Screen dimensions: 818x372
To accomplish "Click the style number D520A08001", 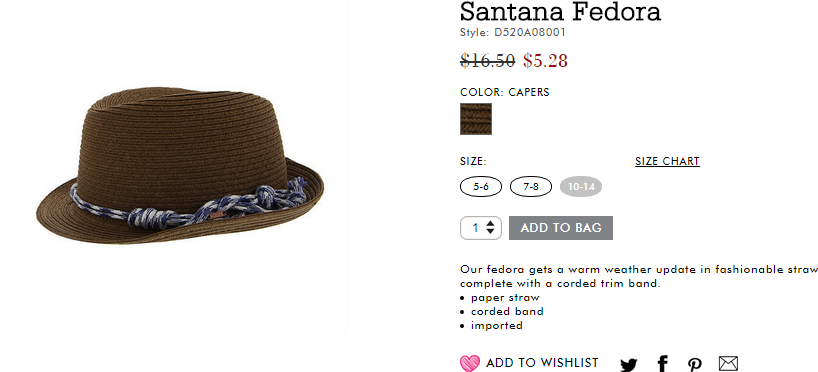I will coord(530,32).
